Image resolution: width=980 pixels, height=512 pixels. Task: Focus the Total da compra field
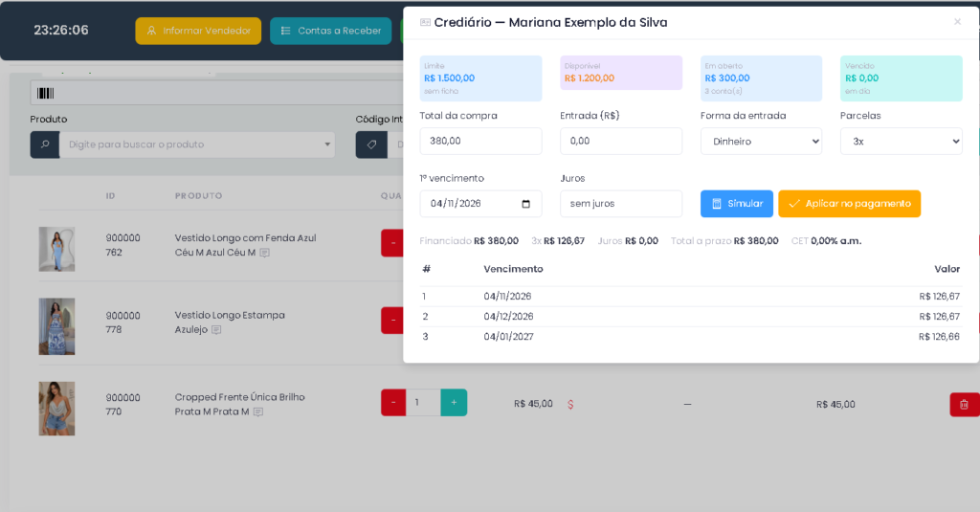pos(480,142)
